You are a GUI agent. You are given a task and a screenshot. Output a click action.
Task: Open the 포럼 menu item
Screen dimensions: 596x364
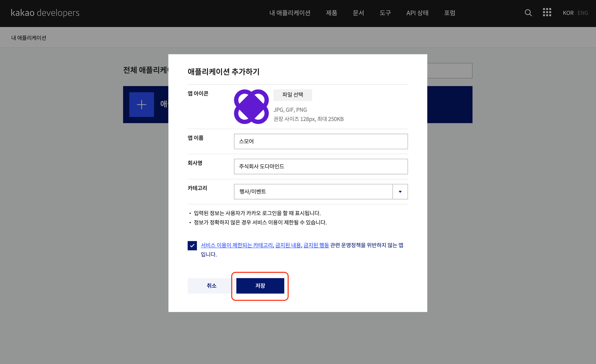coord(449,13)
